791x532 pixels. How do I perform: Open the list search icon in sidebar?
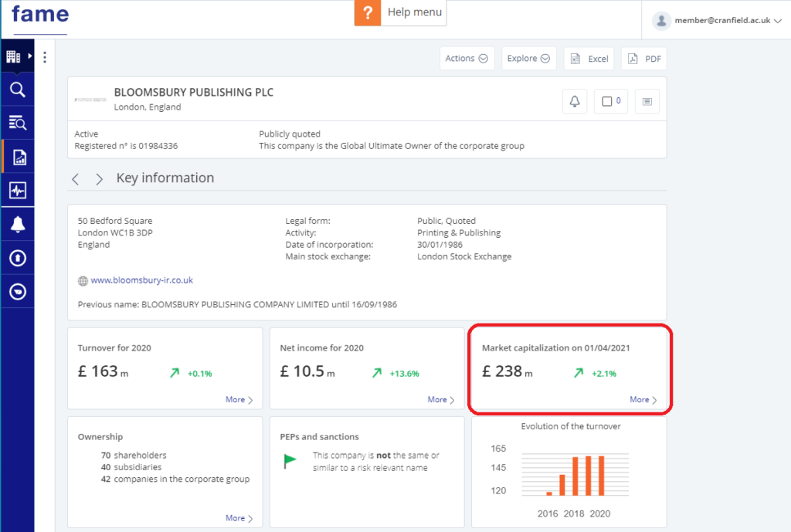[x=17, y=123]
